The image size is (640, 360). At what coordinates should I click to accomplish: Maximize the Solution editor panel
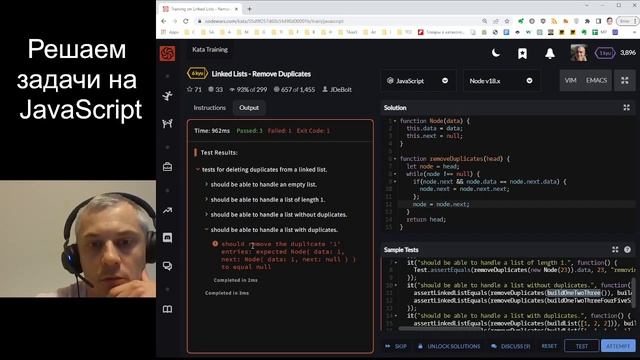(627, 108)
